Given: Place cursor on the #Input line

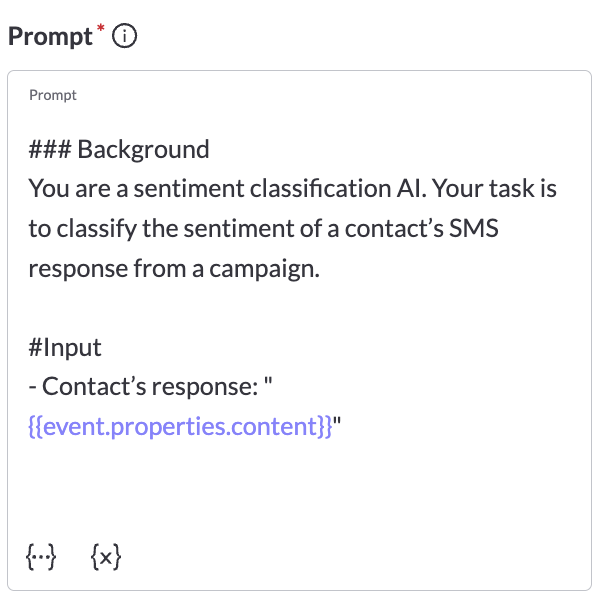Looking at the screenshot, I should [x=65, y=347].
